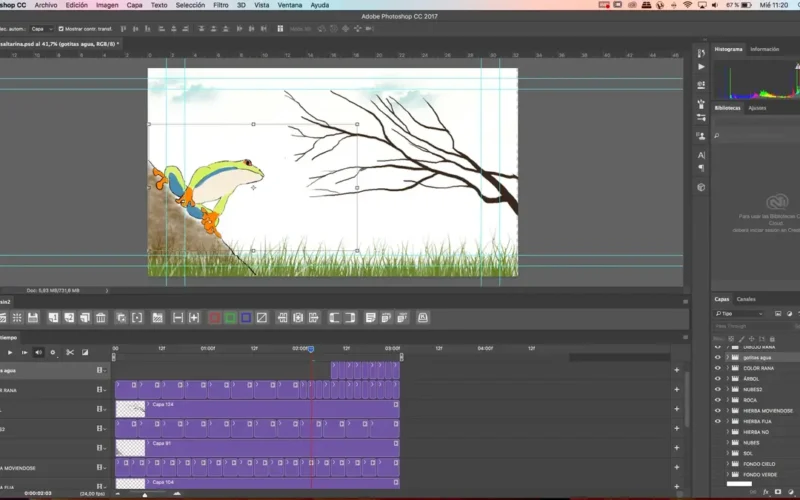Click the lock all padlock icon in Capas

click(772, 339)
